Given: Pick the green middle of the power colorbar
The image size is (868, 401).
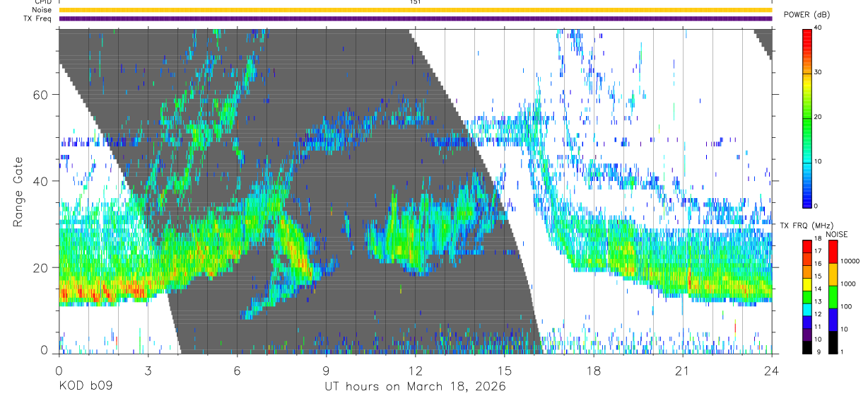Looking at the screenshot, I should tap(807, 117).
